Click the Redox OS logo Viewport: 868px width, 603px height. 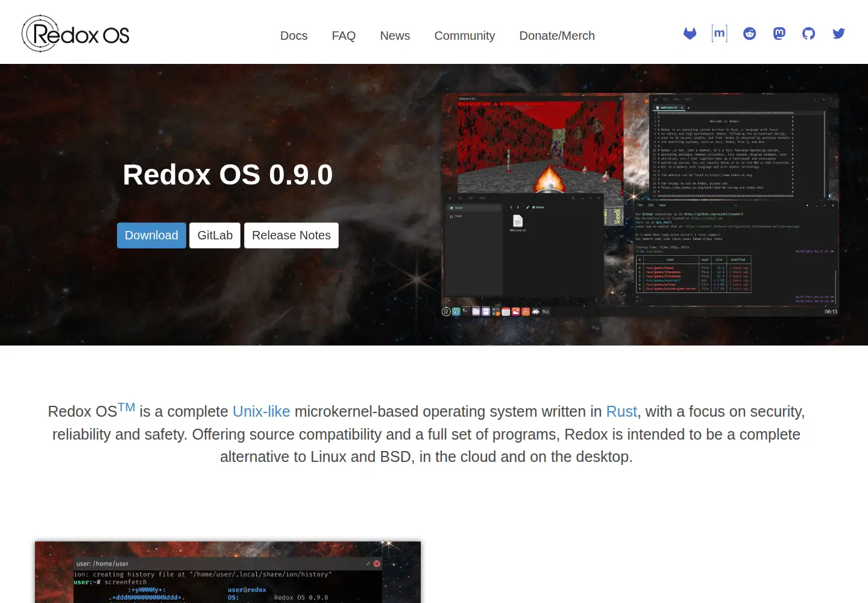pyautogui.click(x=75, y=34)
